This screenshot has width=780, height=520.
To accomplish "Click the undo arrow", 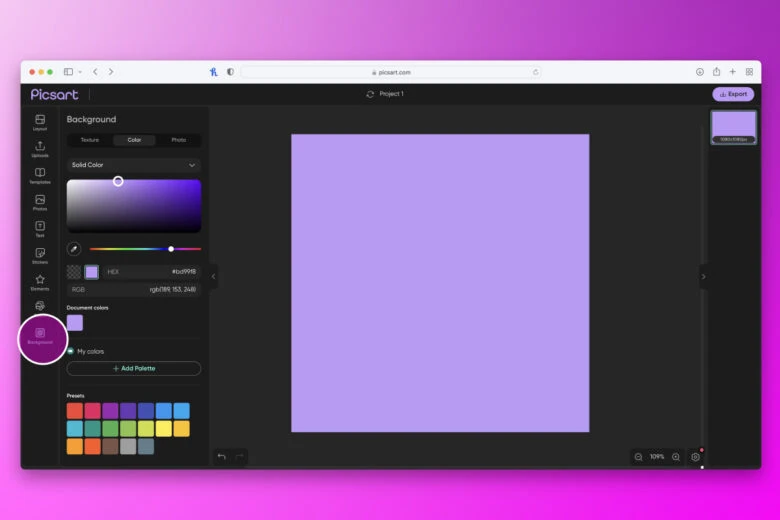I will tap(222, 457).
